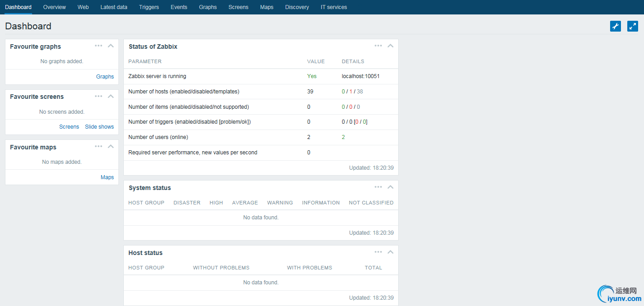
Task: Open the IT services tab
Action: (334, 7)
